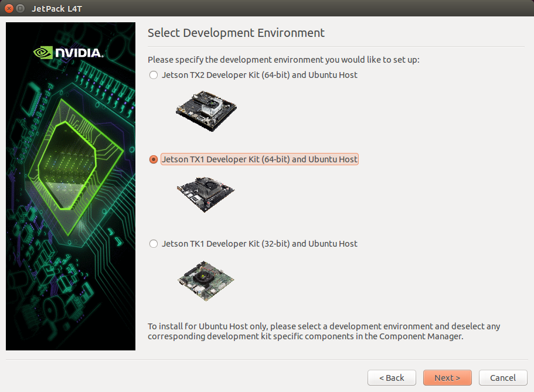
Task: Cancel the JetPack installation
Action: (x=503, y=378)
